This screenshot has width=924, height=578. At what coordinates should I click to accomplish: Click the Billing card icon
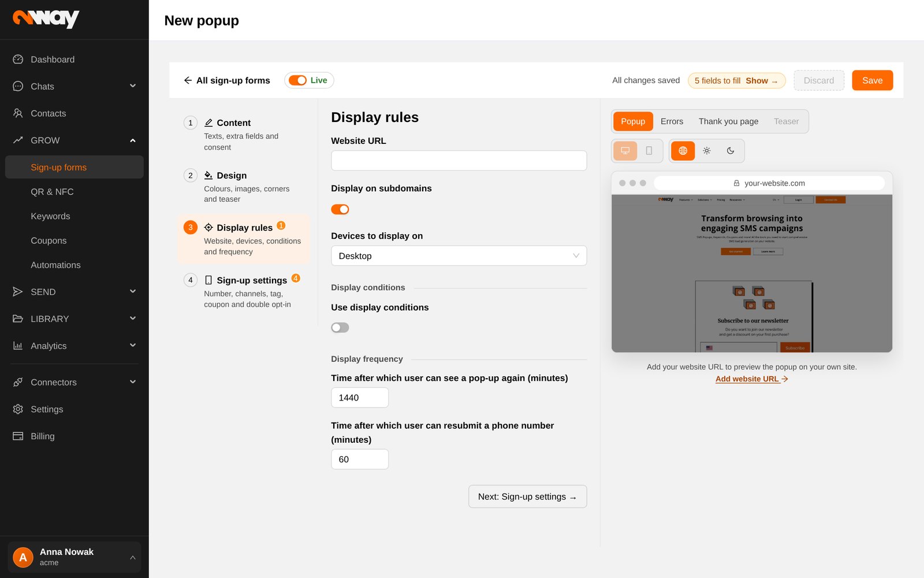pos(18,436)
